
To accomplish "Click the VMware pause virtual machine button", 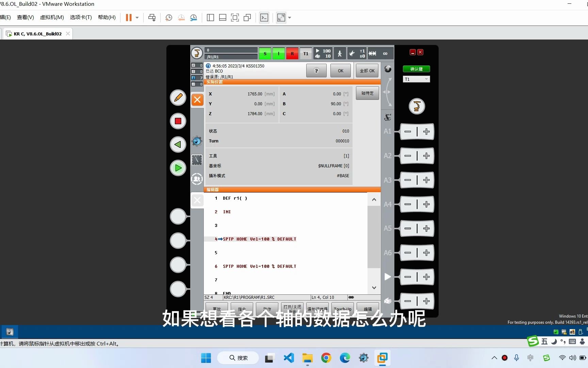I will [x=129, y=17].
